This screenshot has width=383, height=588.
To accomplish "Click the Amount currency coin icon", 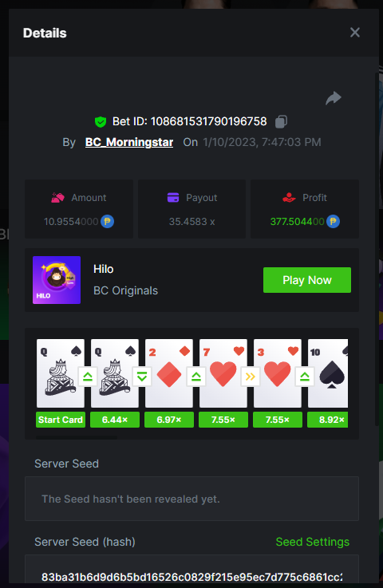I will point(107,221).
